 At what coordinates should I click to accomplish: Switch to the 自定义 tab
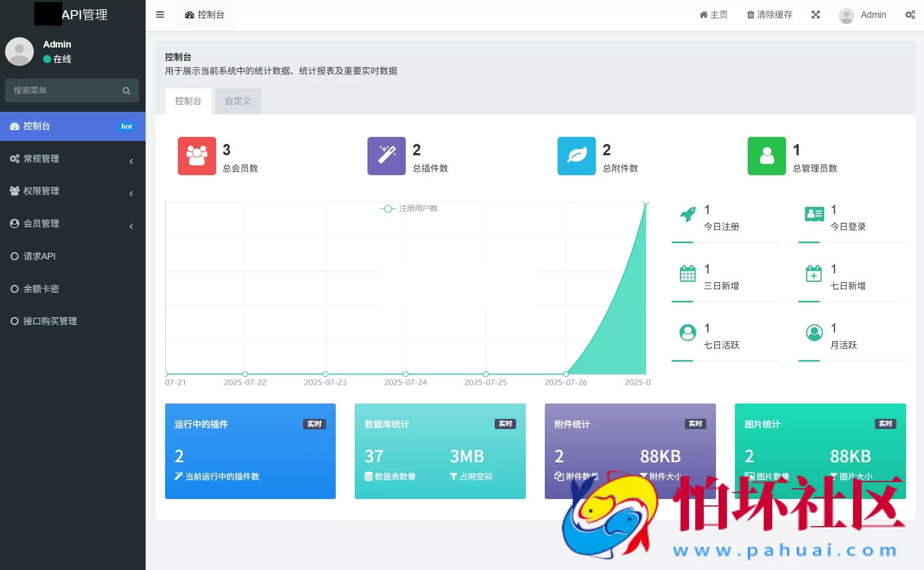point(238,101)
